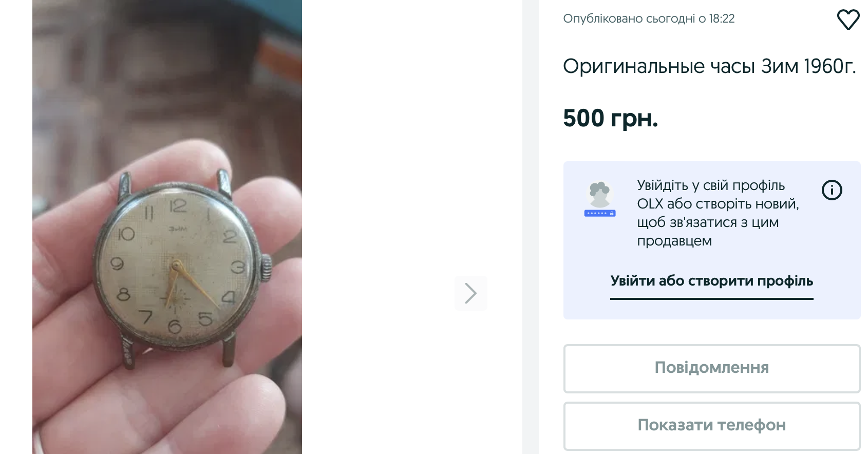This screenshot has width=868, height=454.
Task: Open the Повідомлення button
Action: tap(712, 368)
